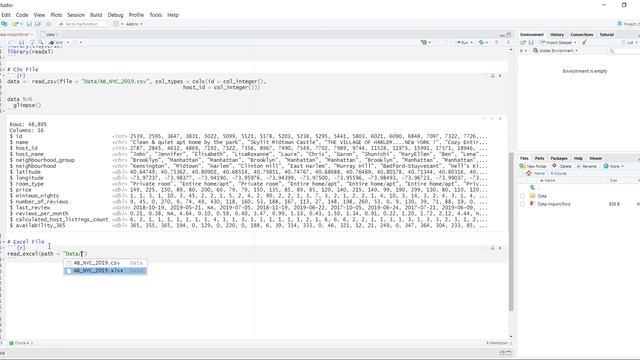Open the workspace panes layout dropdown
Screen dimensions: 640x360
pyautogui.click(x=118, y=24)
